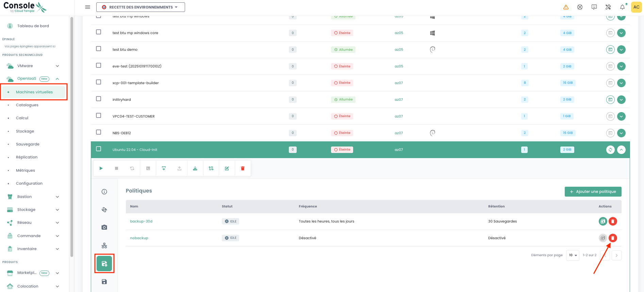Image resolution: width=644 pixels, height=292 pixels.
Task: Click the red trash icon in VM toolbar
Action: (x=243, y=168)
